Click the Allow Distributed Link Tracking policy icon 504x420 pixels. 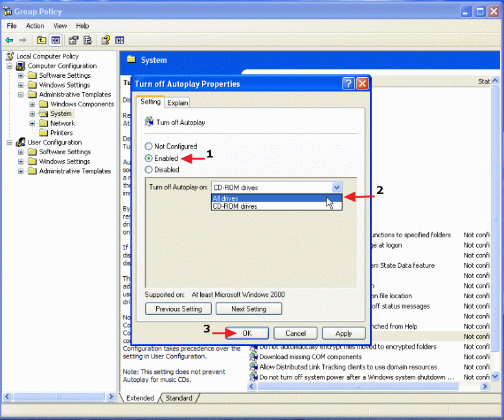click(x=253, y=367)
